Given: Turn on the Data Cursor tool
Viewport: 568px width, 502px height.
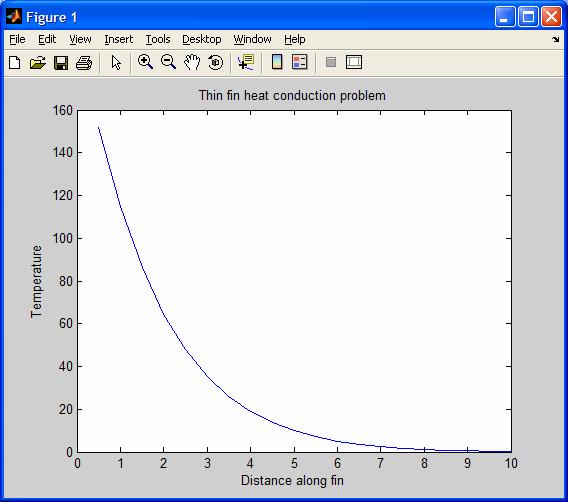Looking at the screenshot, I should 246,62.
